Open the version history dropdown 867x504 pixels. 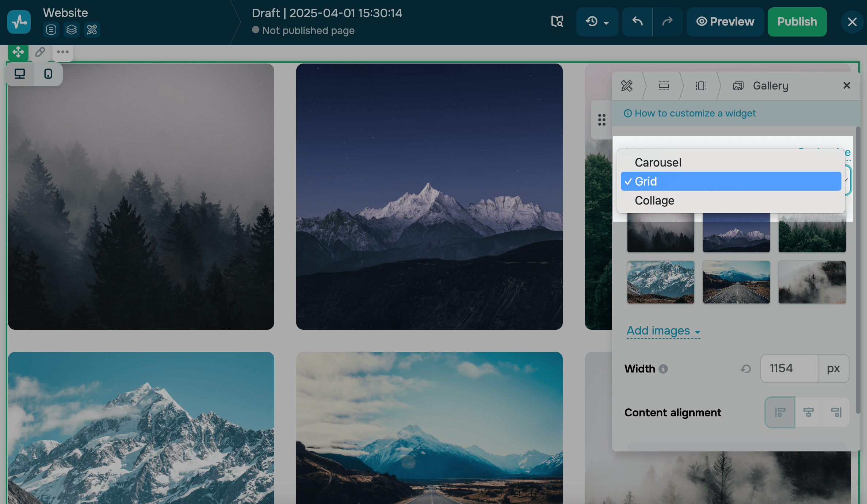597,22
